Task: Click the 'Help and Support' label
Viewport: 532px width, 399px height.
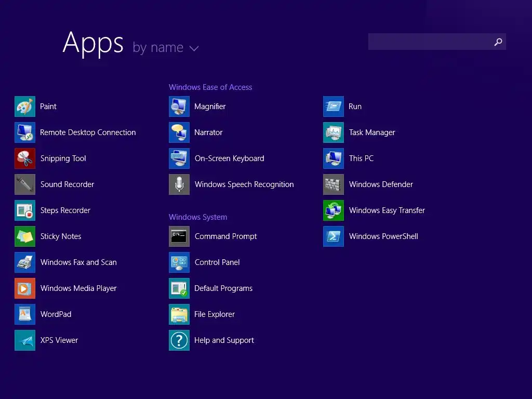Action: pos(224,340)
